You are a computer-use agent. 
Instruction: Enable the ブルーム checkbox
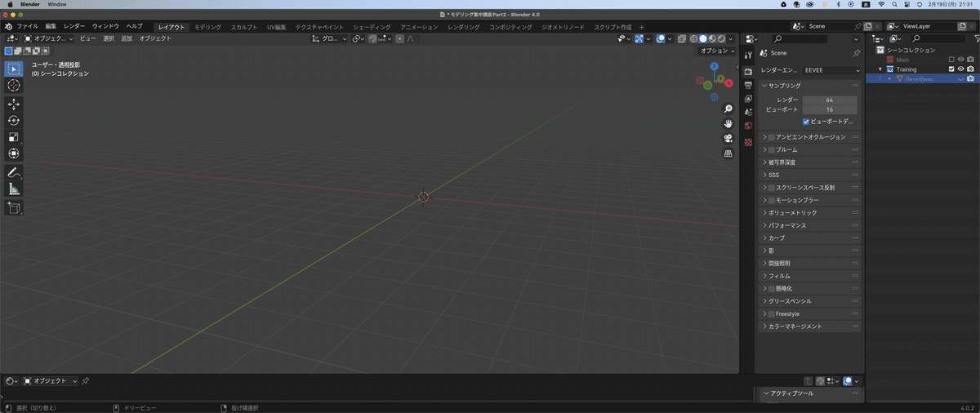pos(772,149)
